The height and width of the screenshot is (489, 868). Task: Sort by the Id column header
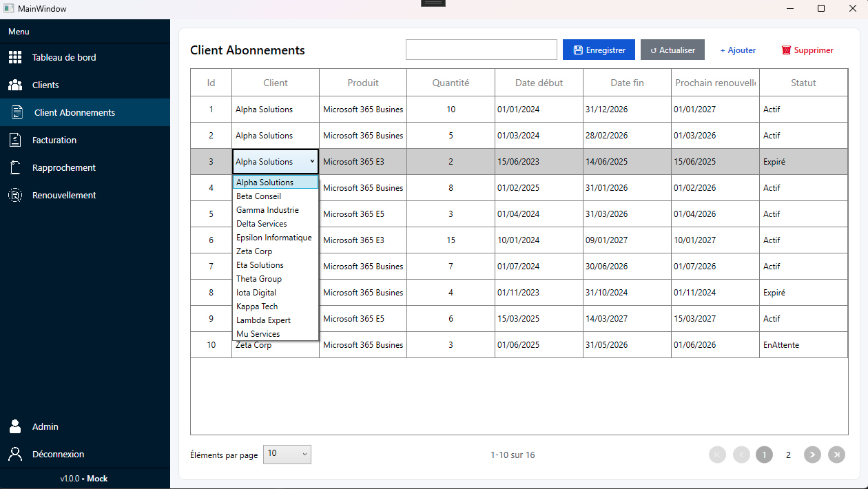(211, 83)
